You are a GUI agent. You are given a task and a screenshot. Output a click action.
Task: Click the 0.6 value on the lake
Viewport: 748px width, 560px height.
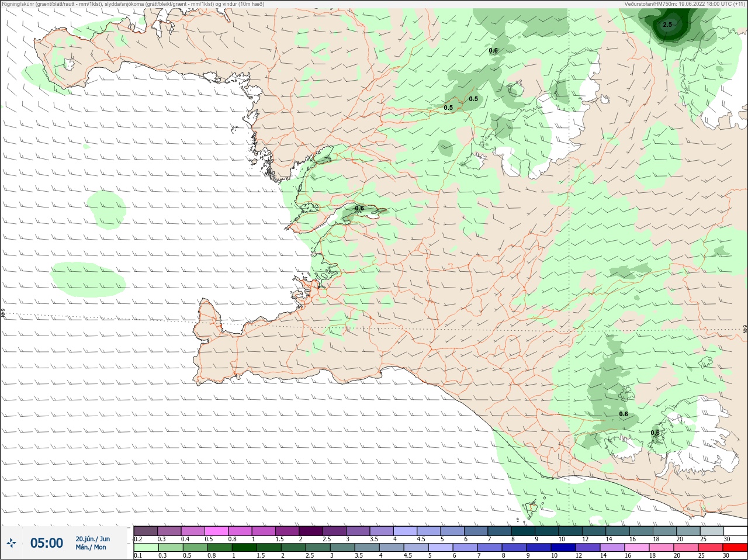359,209
